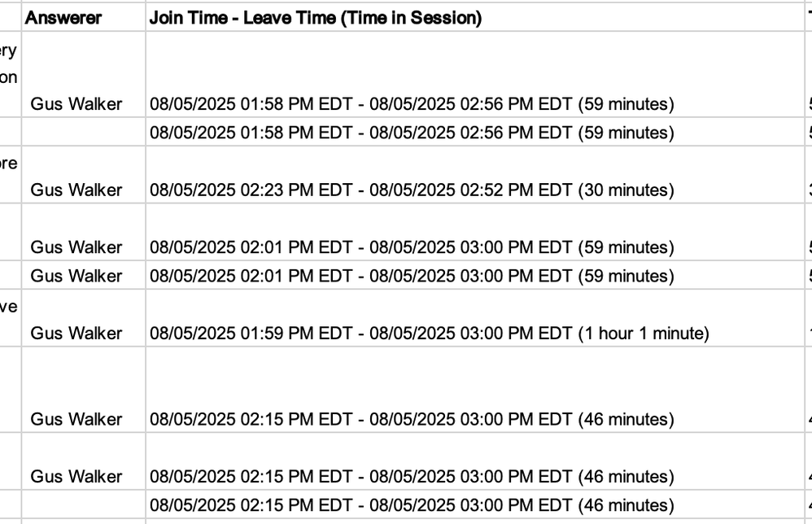
Task: Select the empty Answerer cell in bottom row
Action: coord(83,504)
